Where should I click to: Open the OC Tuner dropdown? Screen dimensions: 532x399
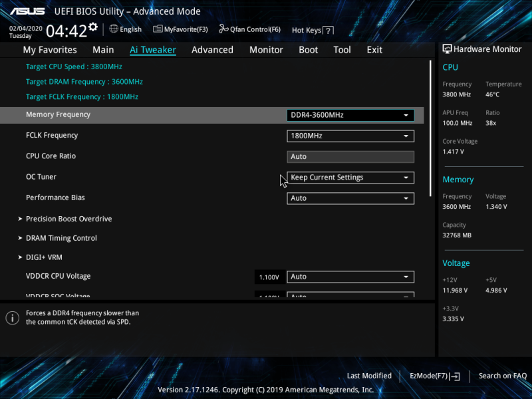[x=350, y=178]
